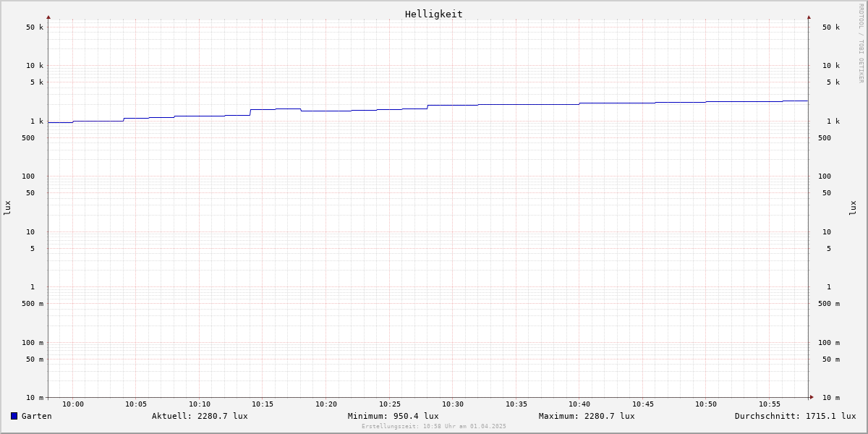Select the 10:15 time axis label
Image resolution: width=868 pixels, height=434 pixels.
click(263, 404)
